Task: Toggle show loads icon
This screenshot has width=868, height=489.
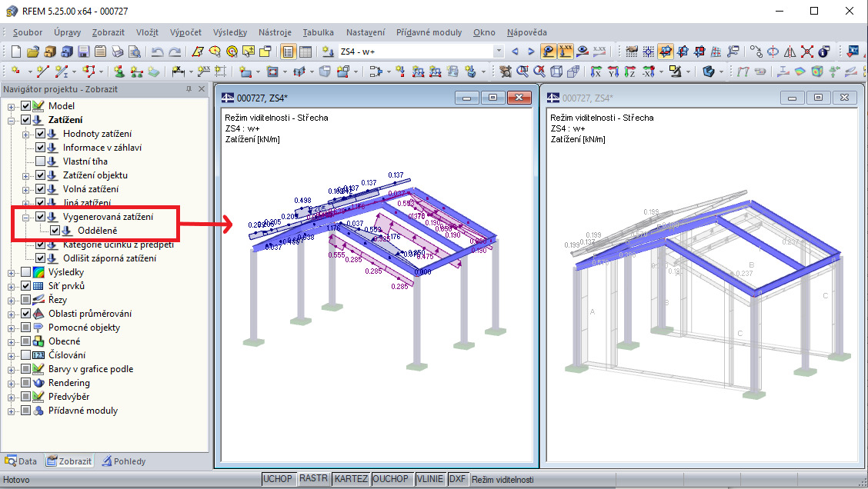Action: [x=548, y=52]
